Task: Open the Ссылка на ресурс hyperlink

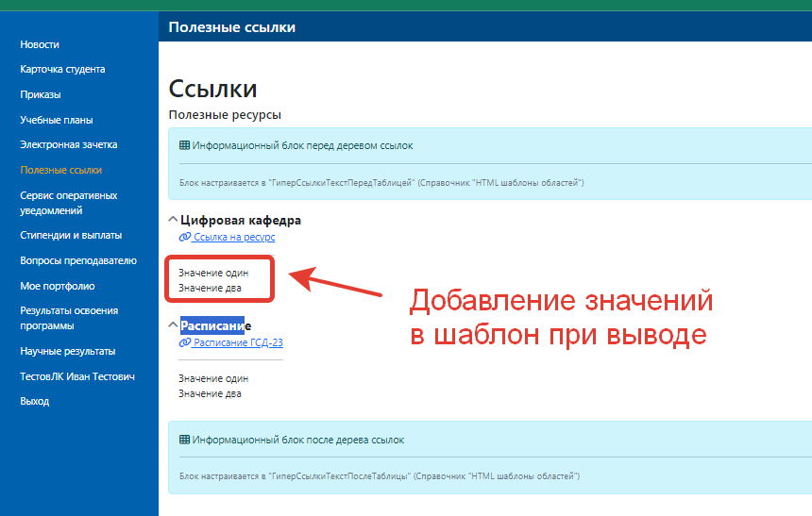Action: click(x=233, y=238)
